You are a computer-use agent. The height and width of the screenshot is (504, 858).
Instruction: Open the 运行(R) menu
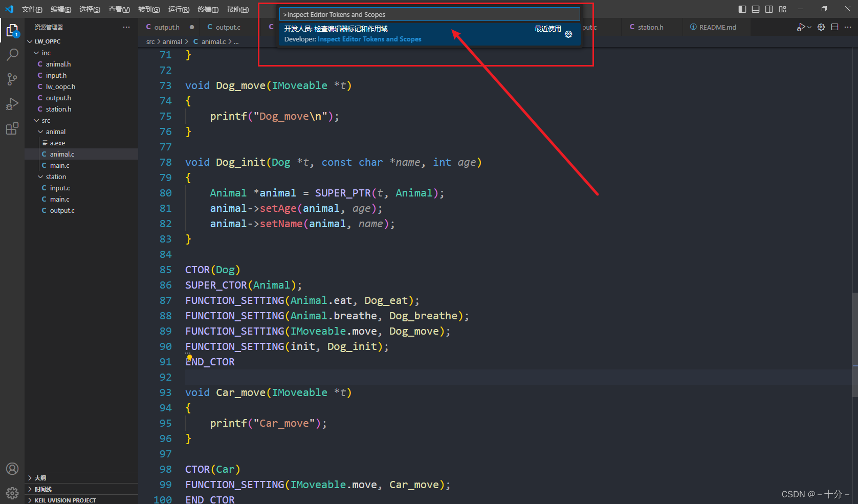pos(179,9)
